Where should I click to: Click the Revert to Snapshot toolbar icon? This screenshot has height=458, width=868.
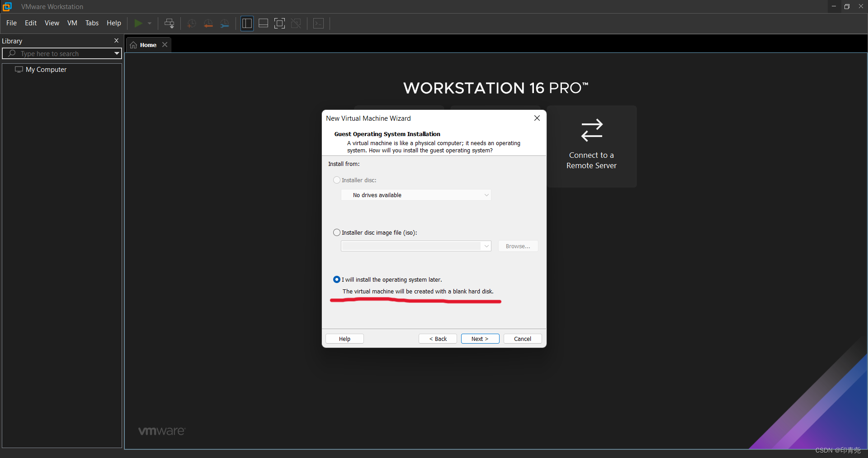coord(208,24)
